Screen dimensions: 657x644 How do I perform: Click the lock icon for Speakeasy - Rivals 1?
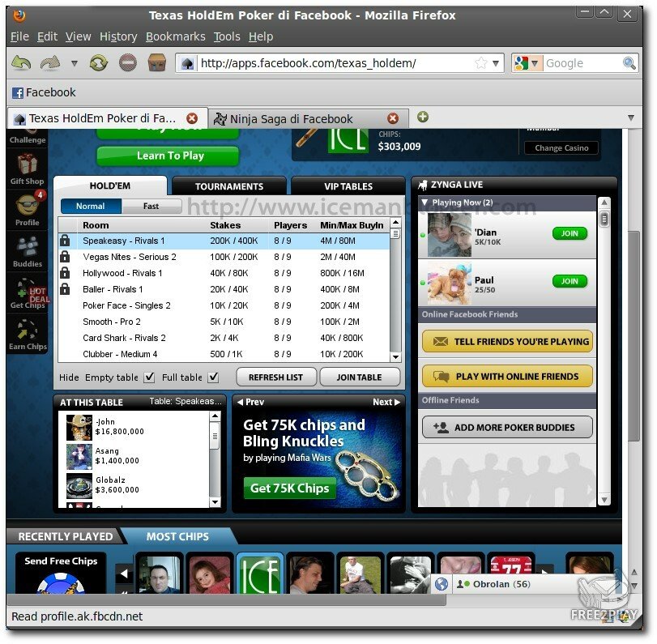(65, 241)
